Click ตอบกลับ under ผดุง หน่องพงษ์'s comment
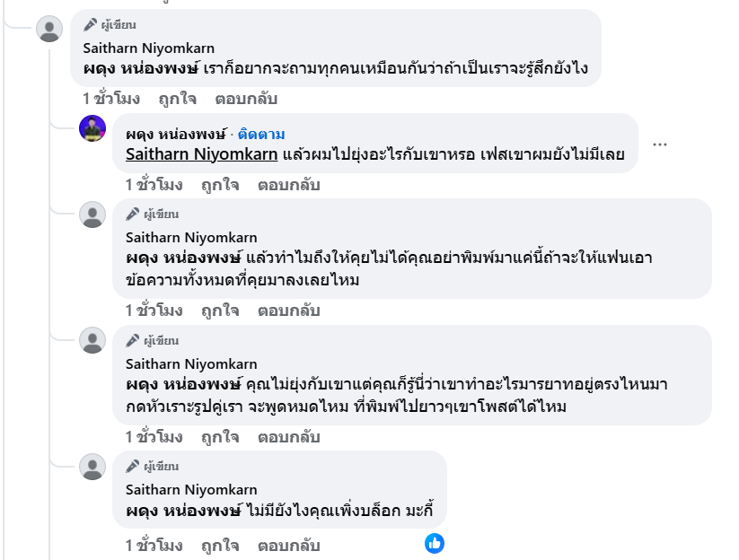This screenshot has width=739, height=560. click(288, 185)
